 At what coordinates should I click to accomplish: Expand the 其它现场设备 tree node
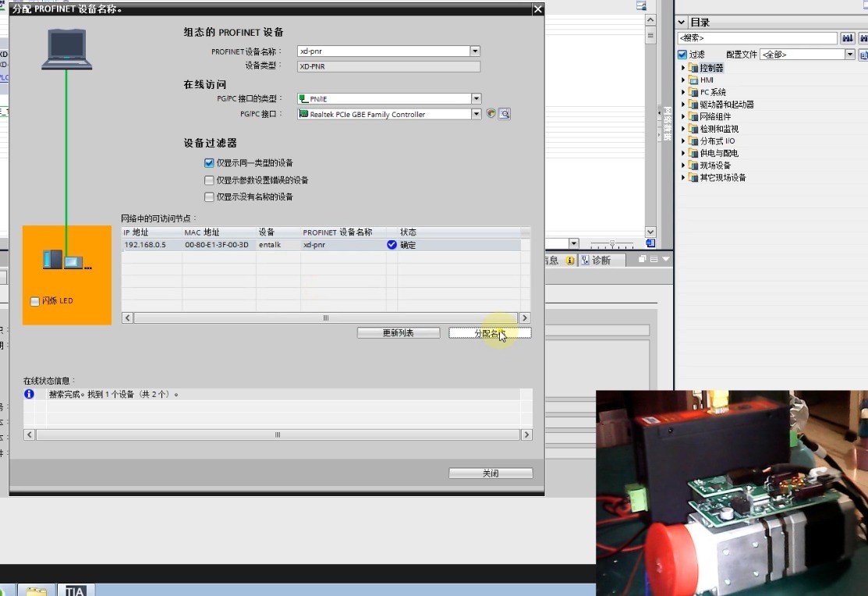coord(683,177)
